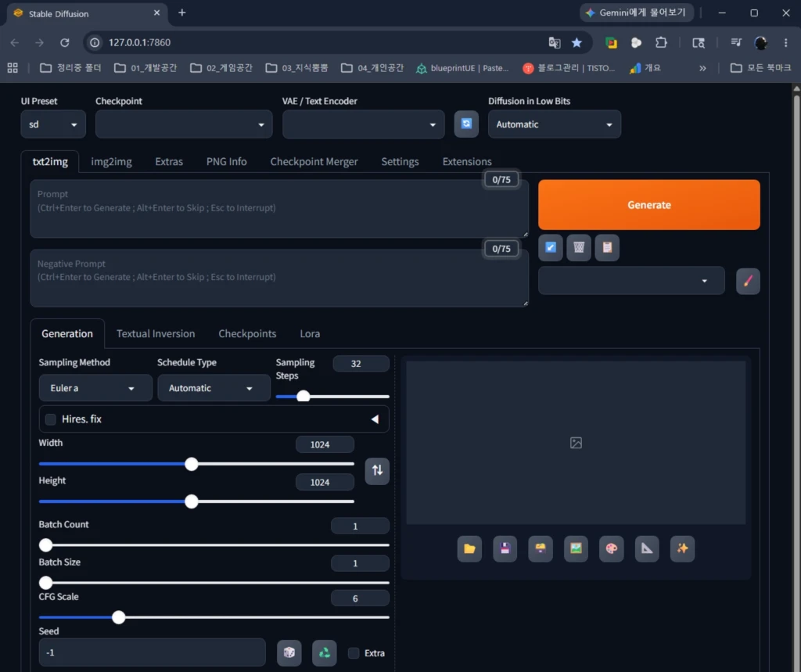Click the CFG Scale slider handle

119,617
